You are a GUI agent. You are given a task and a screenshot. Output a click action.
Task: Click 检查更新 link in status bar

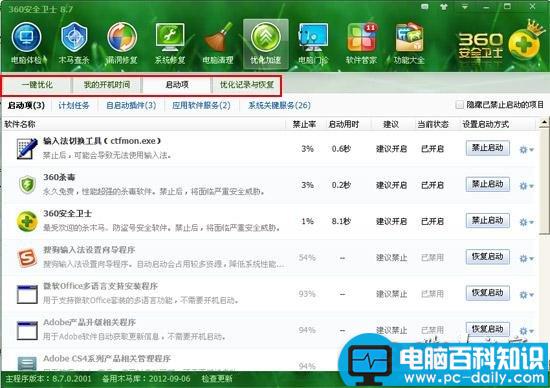click(217, 379)
